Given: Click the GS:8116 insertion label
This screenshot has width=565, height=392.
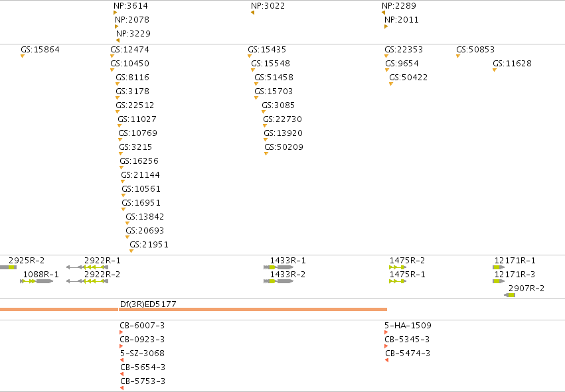Looking at the screenshot, I should pyautogui.click(x=132, y=78).
